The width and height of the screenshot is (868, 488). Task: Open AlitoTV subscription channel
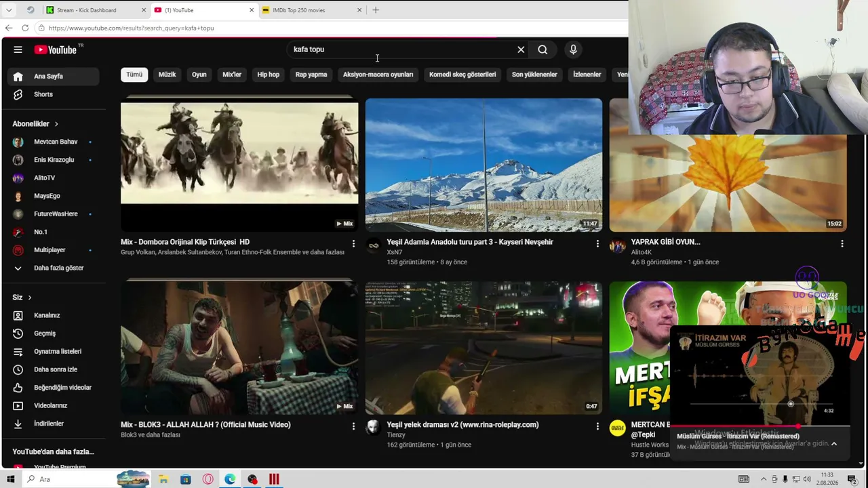(x=53, y=178)
